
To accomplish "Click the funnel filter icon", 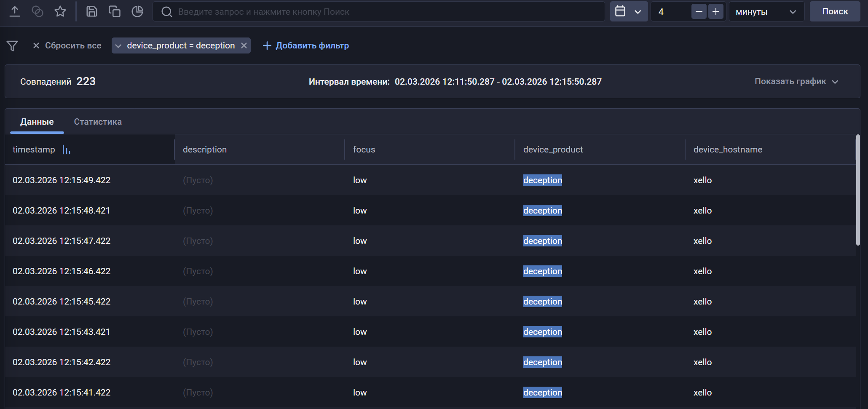I will (12, 45).
